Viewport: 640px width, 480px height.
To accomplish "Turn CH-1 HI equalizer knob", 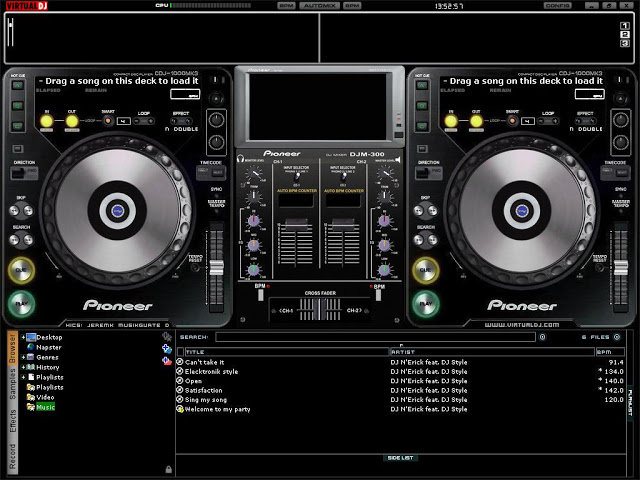I will (253, 221).
